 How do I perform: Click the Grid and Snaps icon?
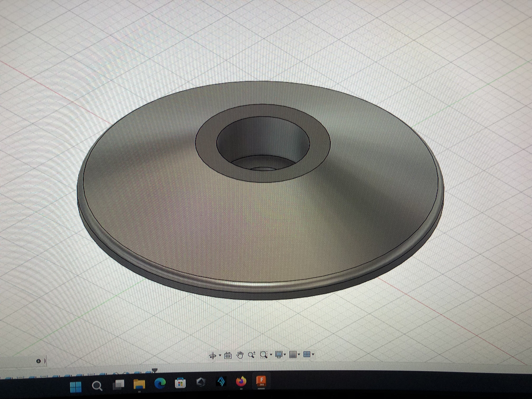[x=293, y=354]
